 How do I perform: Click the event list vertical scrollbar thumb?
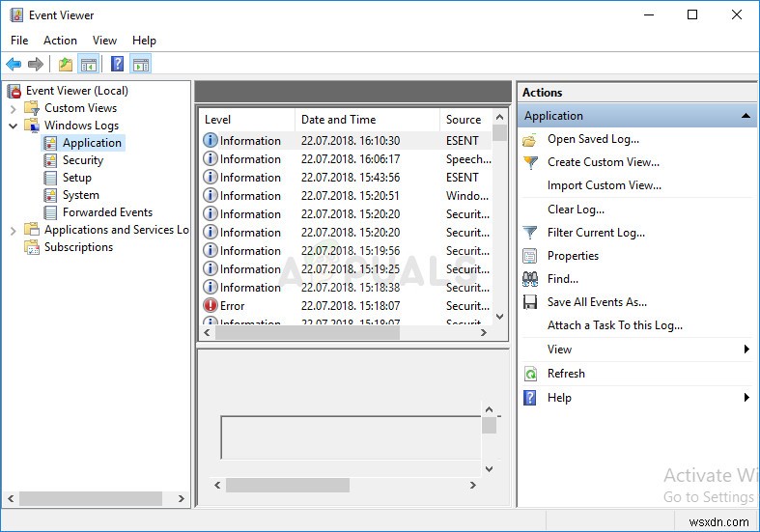tap(499, 134)
